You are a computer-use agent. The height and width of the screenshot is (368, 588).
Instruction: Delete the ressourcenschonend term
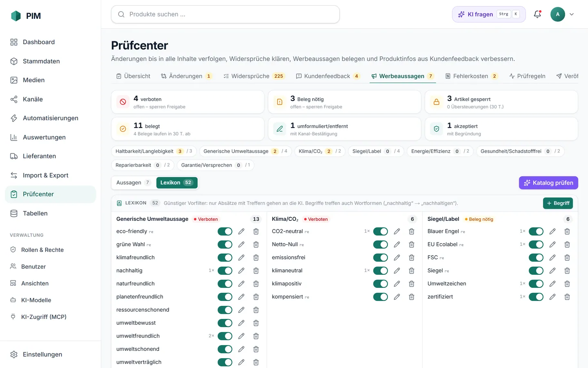pyautogui.click(x=256, y=310)
